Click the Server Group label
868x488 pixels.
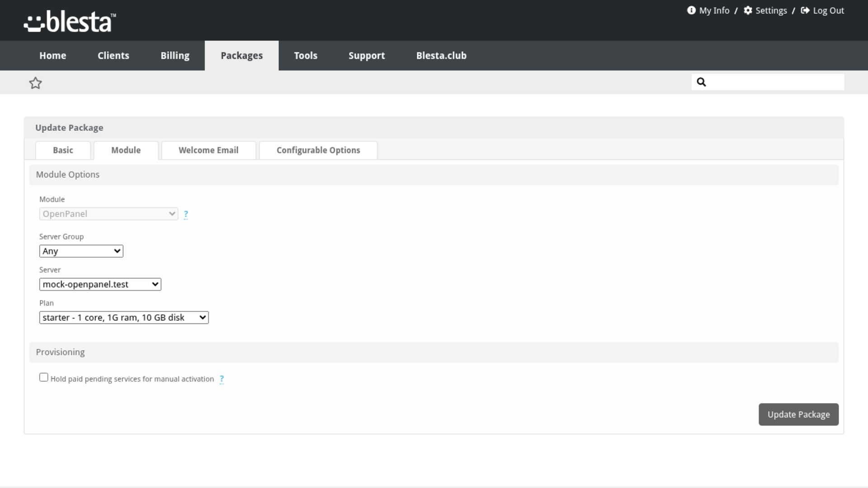(x=61, y=237)
